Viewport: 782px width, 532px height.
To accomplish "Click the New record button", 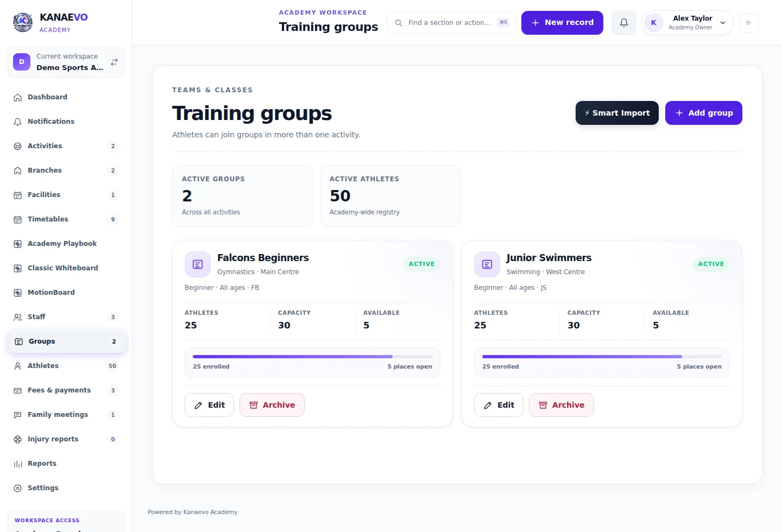I will [x=562, y=23].
